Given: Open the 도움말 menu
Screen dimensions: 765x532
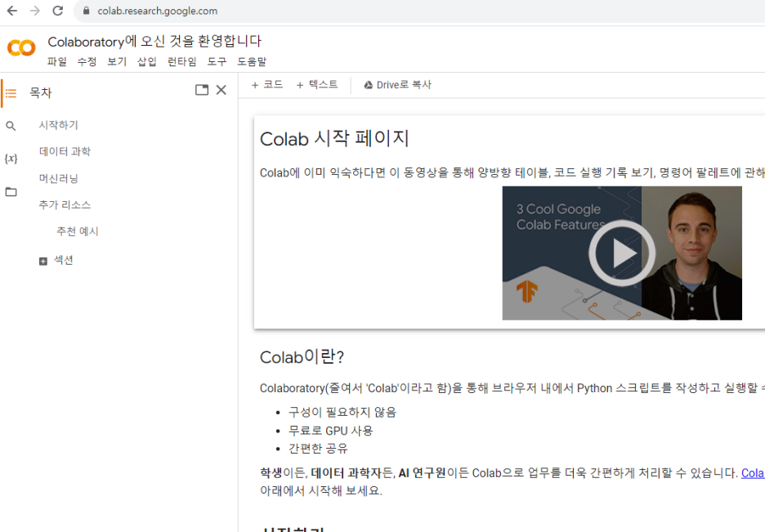Looking at the screenshot, I should (x=252, y=61).
